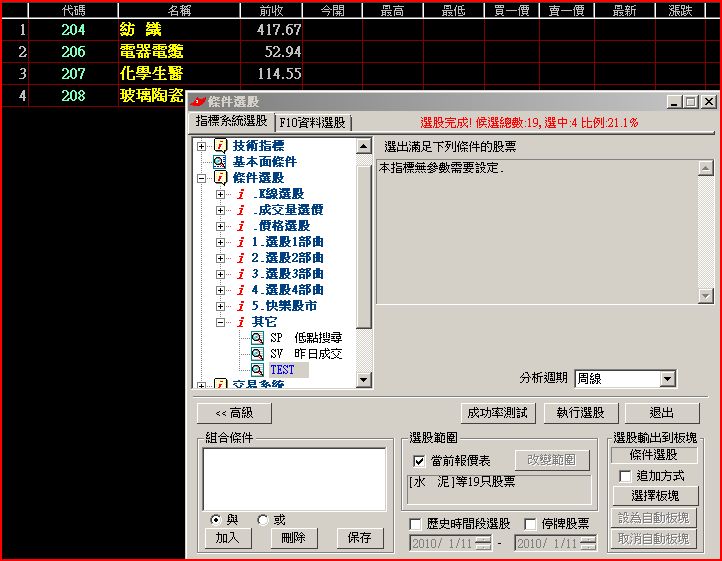Click the 技術指標 category icon in tree

click(x=220, y=146)
